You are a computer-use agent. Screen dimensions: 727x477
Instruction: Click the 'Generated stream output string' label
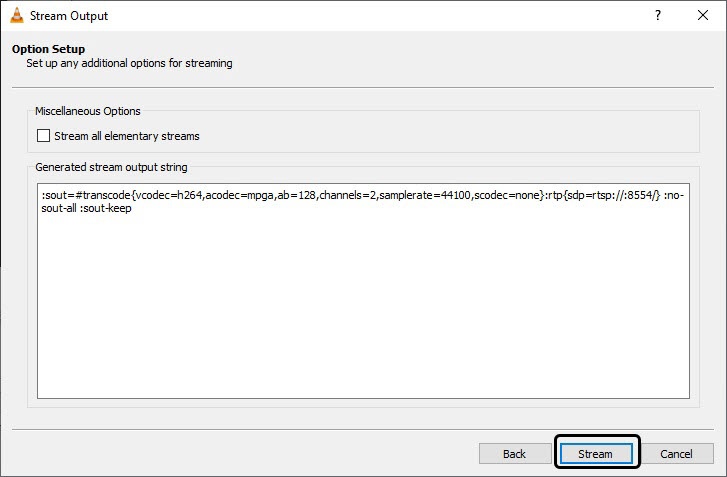tap(111, 167)
